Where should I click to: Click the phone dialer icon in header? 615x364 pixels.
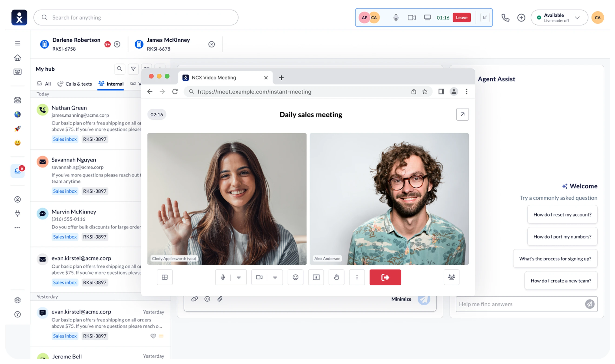505,18
